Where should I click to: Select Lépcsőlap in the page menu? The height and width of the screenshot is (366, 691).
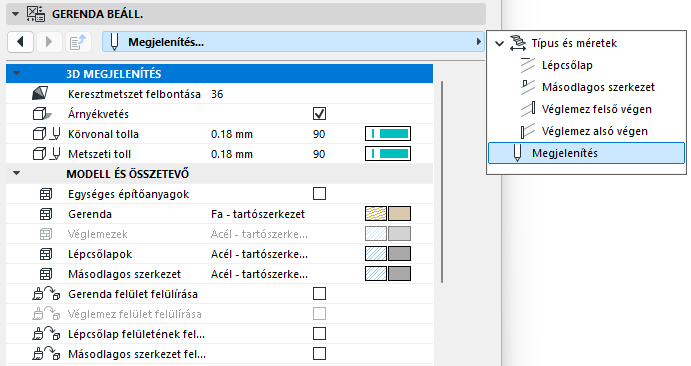[567, 65]
